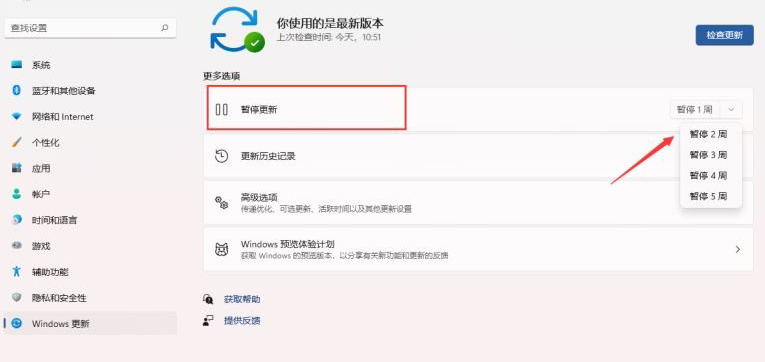Image resolution: width=765 pixels, height=362 pixels.
Task: Go to 时间和语言 in the sidebar
Action: coord(90,220)
